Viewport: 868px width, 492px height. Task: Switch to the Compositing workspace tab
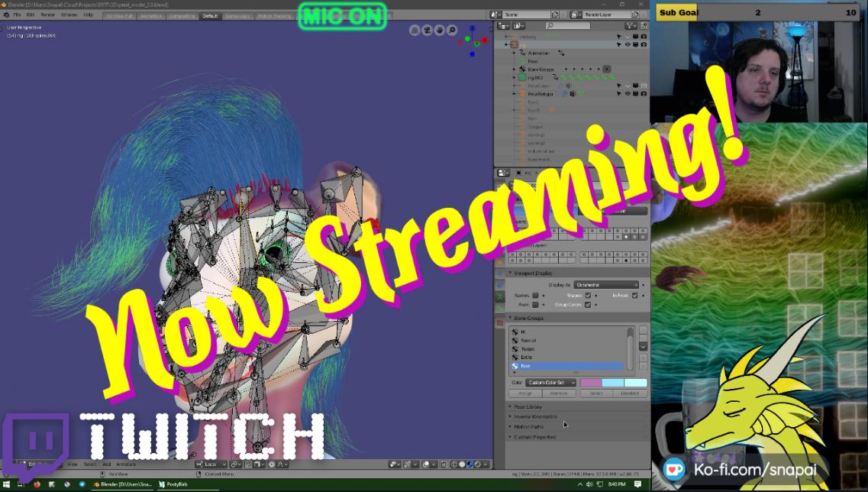pos(182,16)
